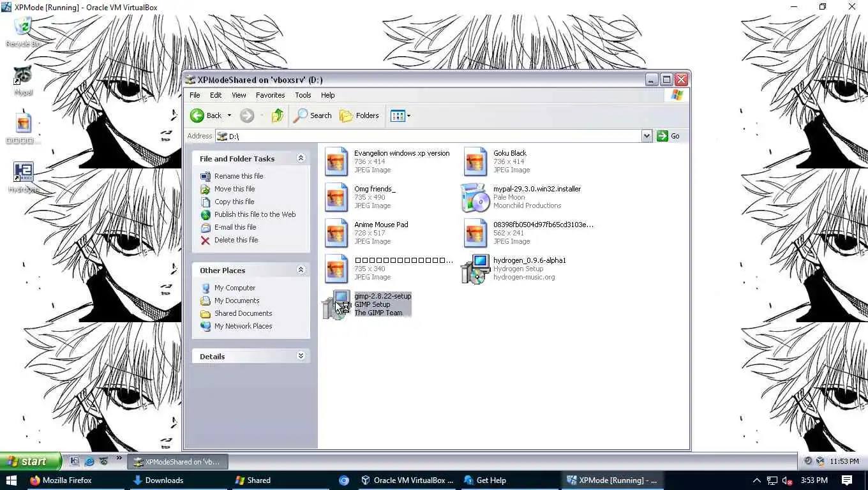Launch Internet Explorer from quick launch

pos(89,461)
